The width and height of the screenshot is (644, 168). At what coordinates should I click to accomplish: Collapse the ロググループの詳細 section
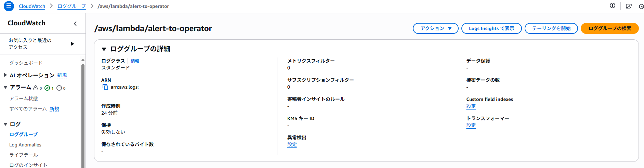click(104, 49)
